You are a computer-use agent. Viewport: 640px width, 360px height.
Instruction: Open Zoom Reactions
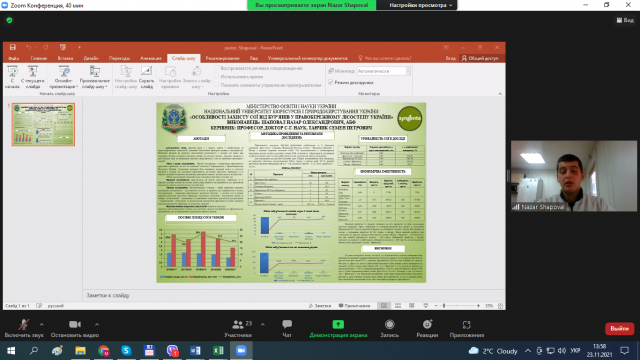[x=427, y=329]
